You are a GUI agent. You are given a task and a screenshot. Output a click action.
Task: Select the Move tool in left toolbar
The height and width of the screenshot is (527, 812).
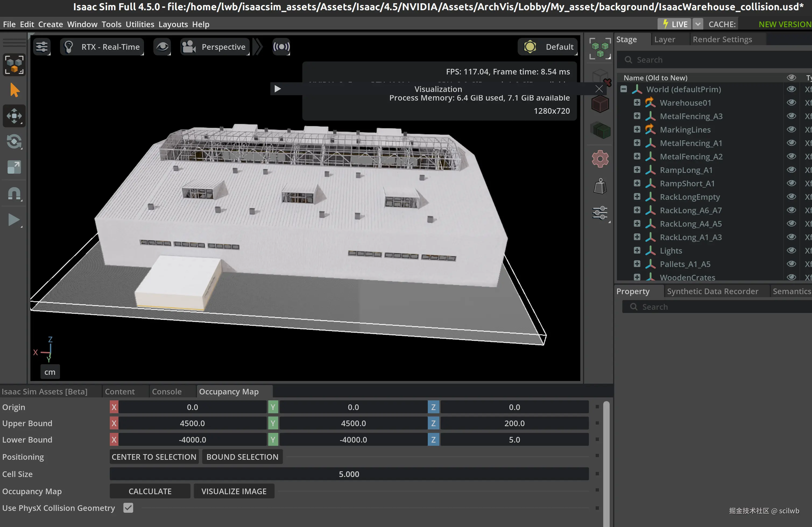tap(14, 116)
